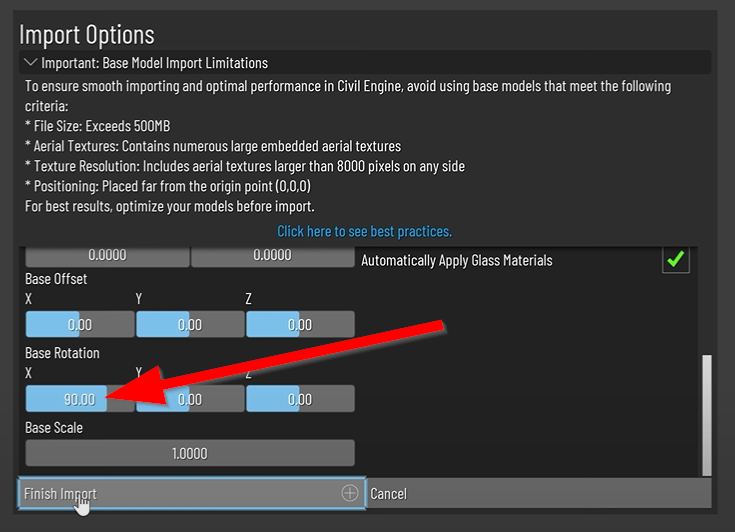Image resolution: width=735 pixels, height=532 pixels.
Task: Toggle Automatically Apply Glass Materials checkbox
Action: coord(675,259)
